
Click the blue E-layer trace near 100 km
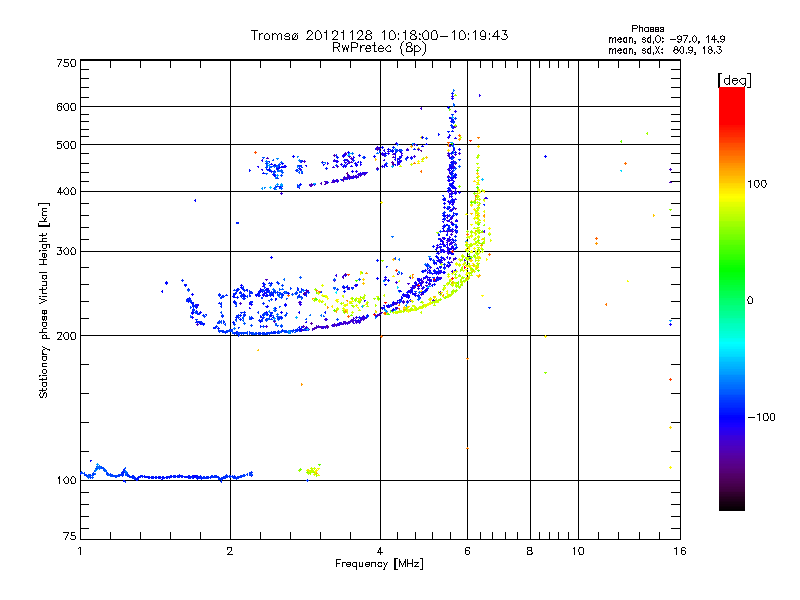tap(167, 474)
